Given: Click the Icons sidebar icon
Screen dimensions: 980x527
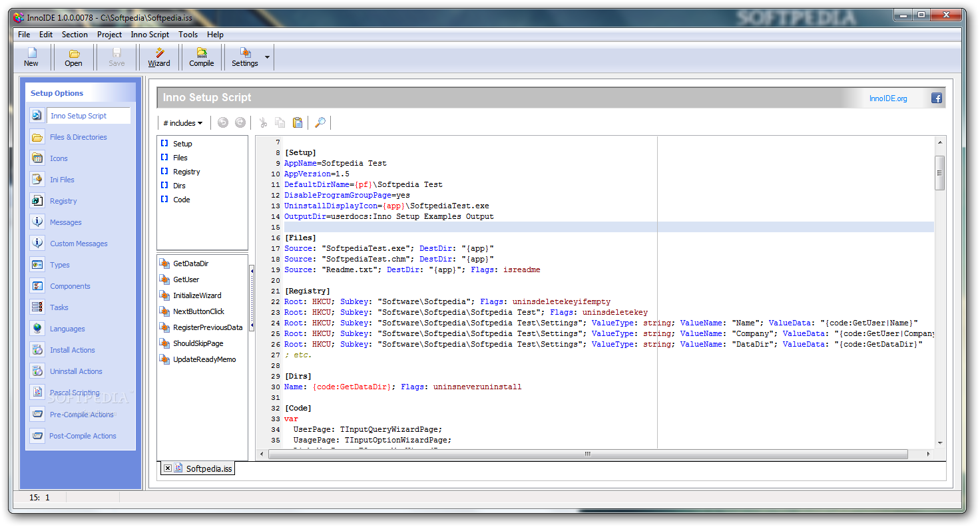Looking at the screenshot, I should click(x=37, y=158).
